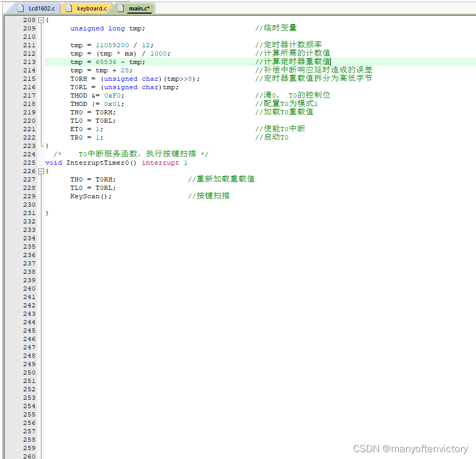Click 'TH0 = T0RH;' on line 219
Screen dimensions: 476x459
click(x=93, y=112)
